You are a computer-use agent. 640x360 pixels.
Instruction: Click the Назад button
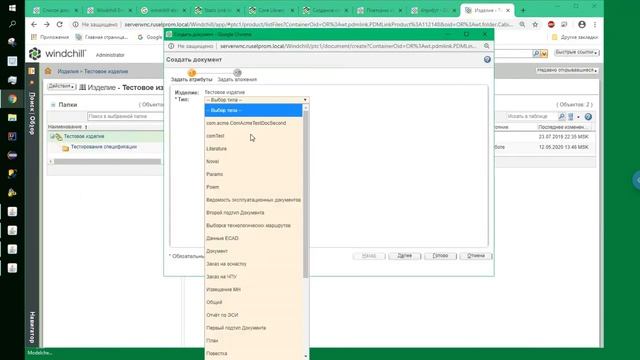click(x=369, y=256)
